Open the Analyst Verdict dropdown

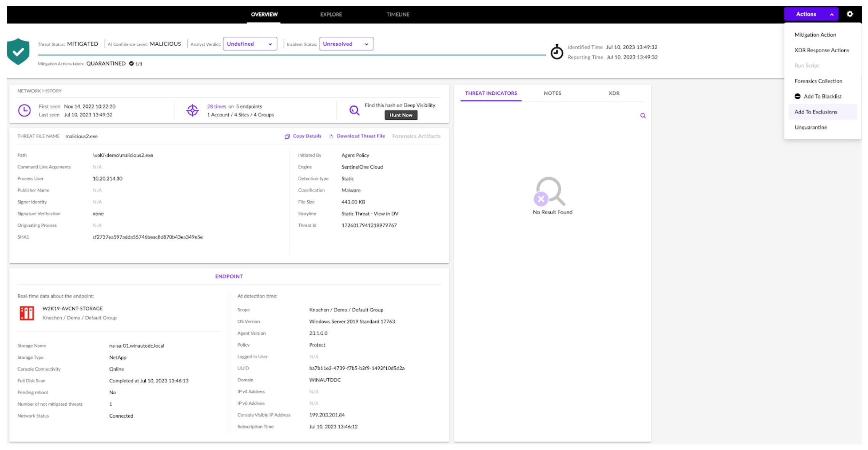pos(250,44)
